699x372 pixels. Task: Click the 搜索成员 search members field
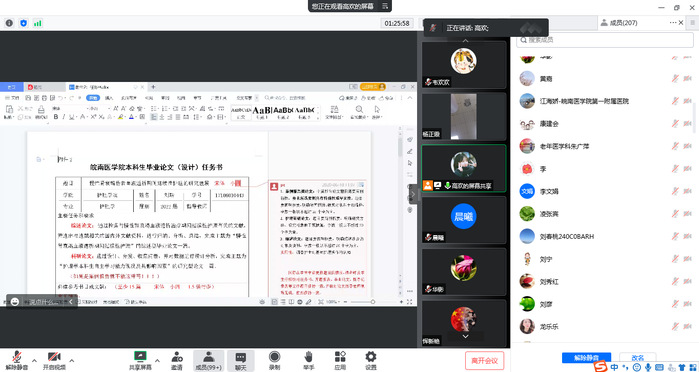(605, 40)
